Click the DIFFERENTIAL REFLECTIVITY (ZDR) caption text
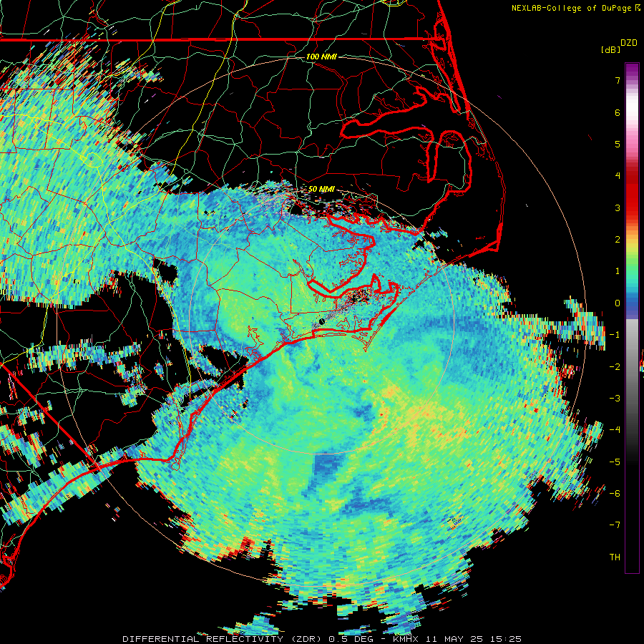Screen dimensions: 644x644 pos(223,639)
